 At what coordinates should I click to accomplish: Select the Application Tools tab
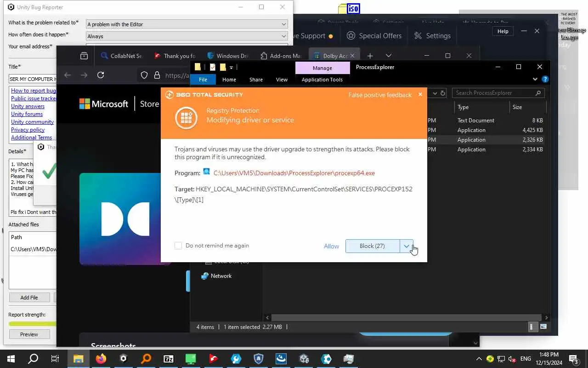coord(322,80)
